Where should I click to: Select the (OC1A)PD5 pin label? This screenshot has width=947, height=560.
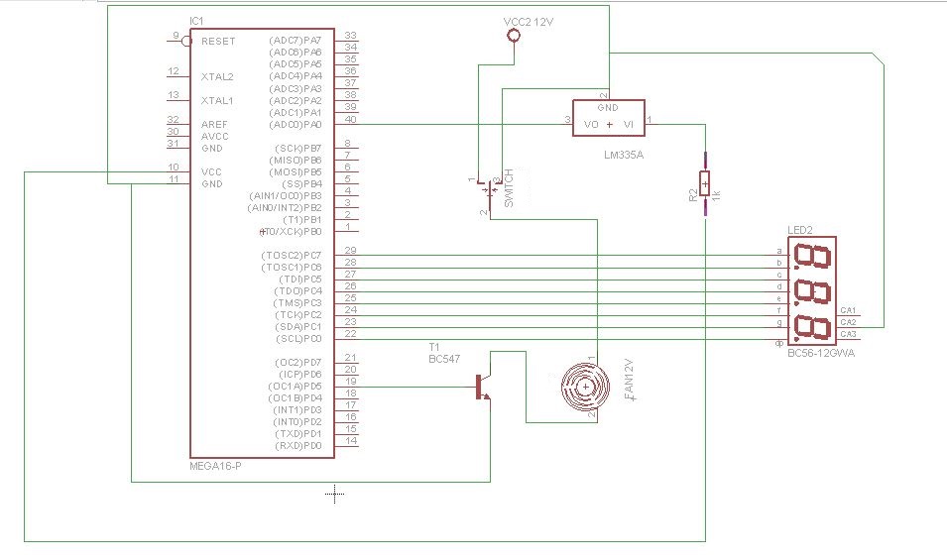point(295,387)
